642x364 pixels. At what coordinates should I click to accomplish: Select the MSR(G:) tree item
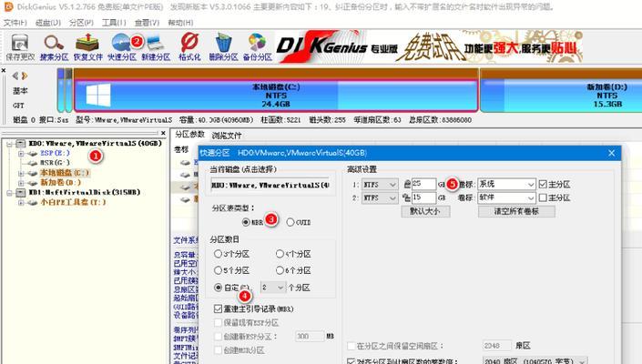pos(55,163)
